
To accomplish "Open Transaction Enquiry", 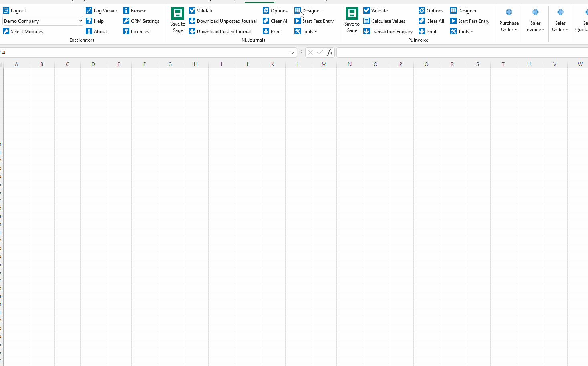I will tap(388, 32).
